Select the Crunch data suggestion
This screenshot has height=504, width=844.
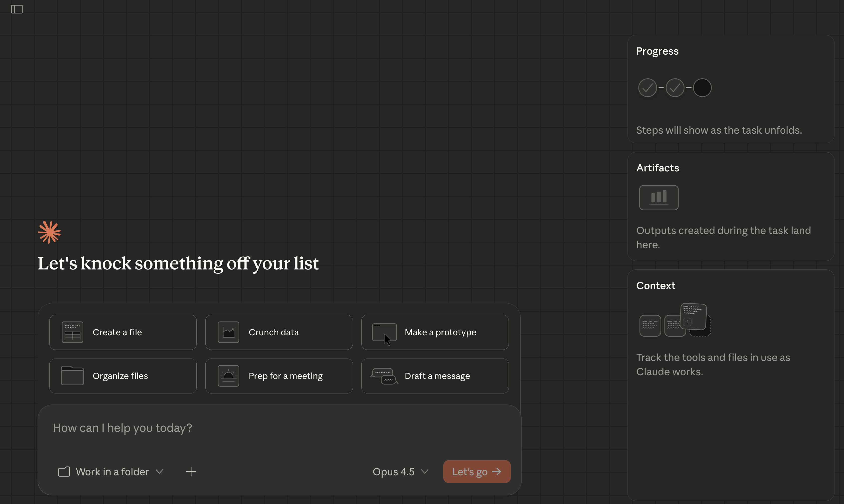(279, 332)
